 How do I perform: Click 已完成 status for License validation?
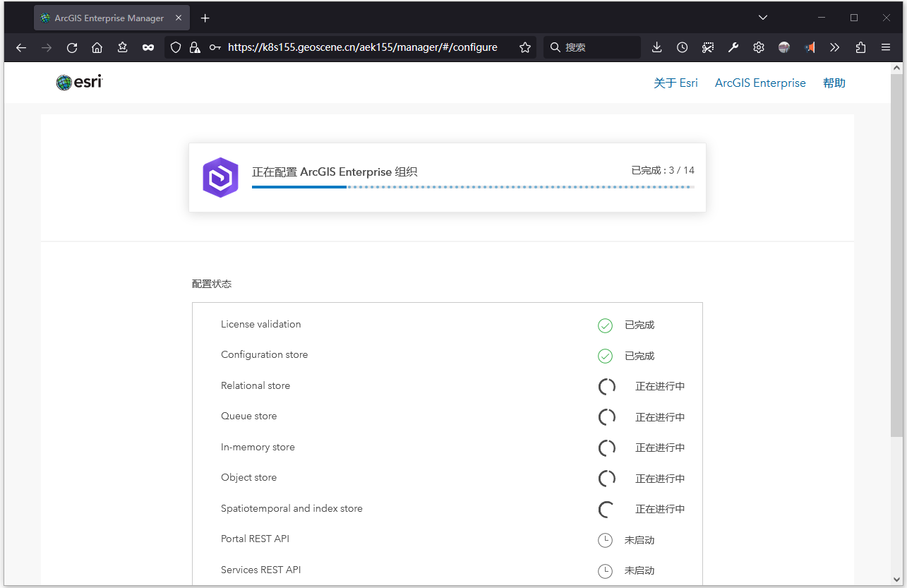pyautogui.click(x=639, y=325)
